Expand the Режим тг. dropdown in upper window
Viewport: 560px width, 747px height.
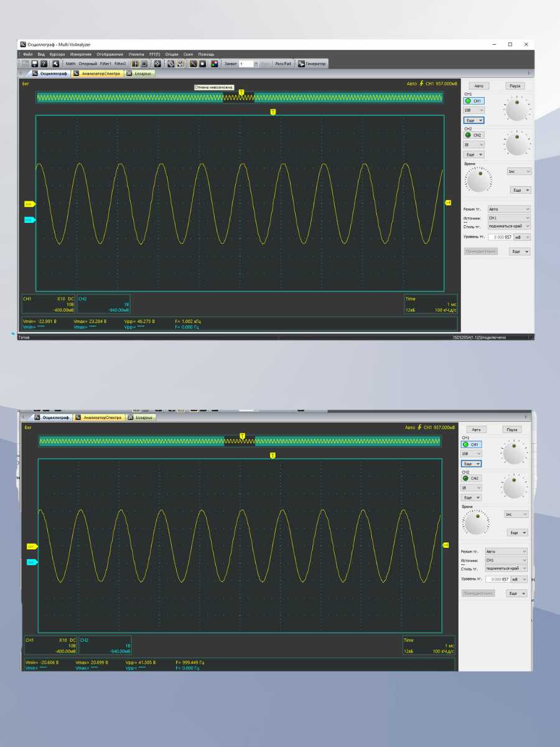pos(508,209)
